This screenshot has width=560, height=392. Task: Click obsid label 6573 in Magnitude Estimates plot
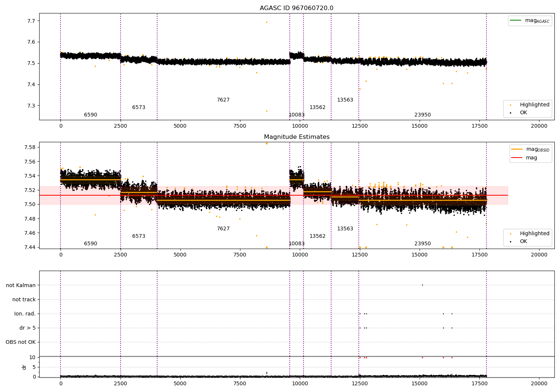pyautogui.click(x=139, y=236)
